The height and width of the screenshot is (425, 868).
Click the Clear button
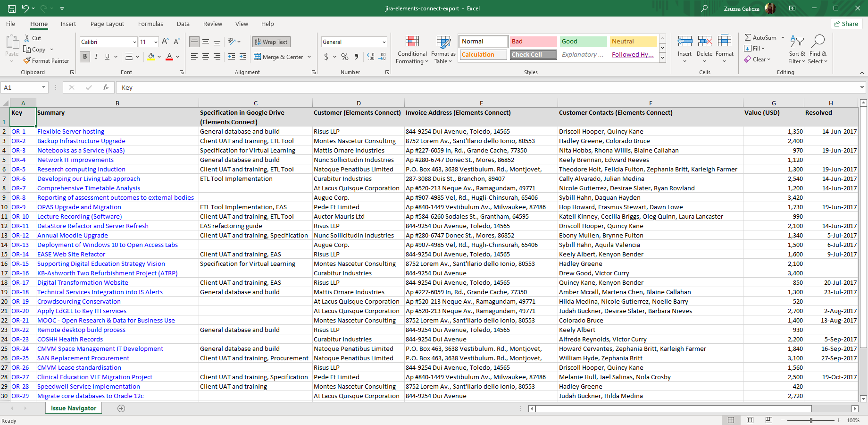click(757, 59)
